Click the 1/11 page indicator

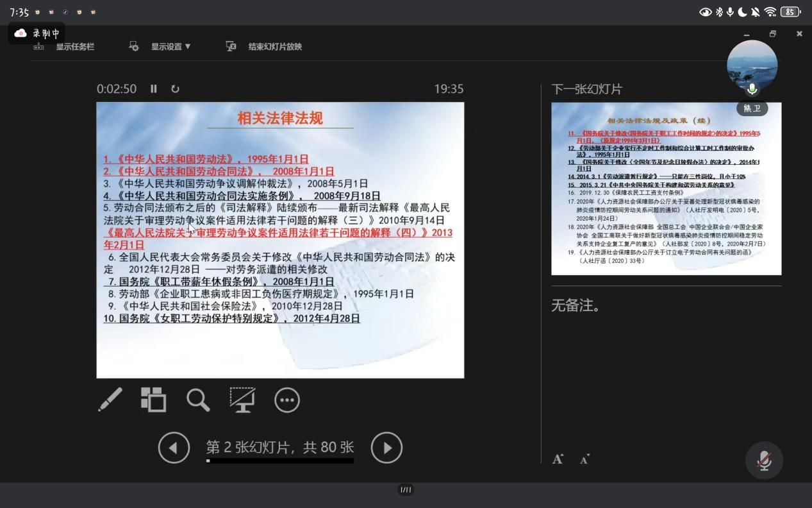pos(406,490)
